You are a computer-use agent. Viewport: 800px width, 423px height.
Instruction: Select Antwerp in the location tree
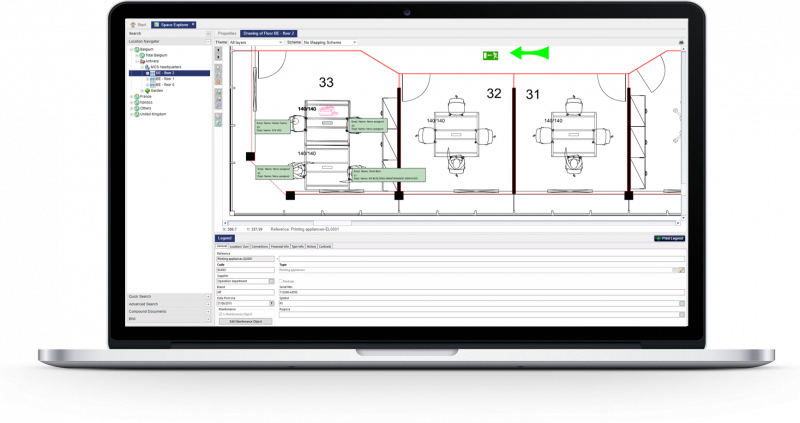coord(152,61)
